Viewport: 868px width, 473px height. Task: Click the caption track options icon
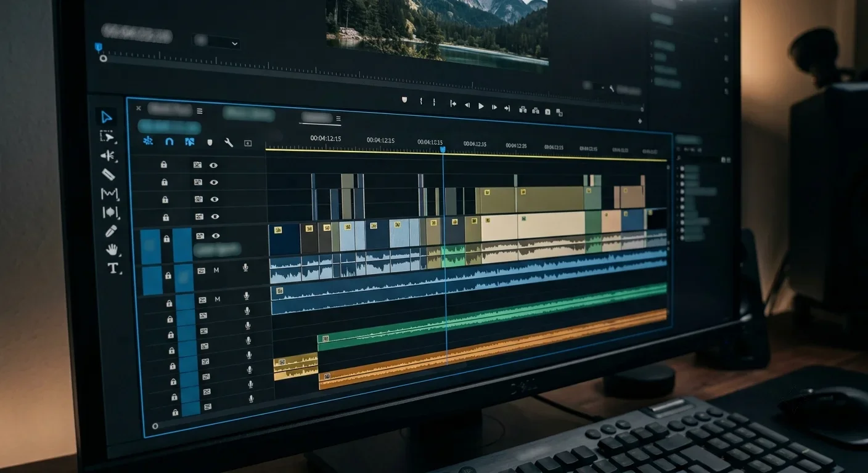[x=248, y=144]
